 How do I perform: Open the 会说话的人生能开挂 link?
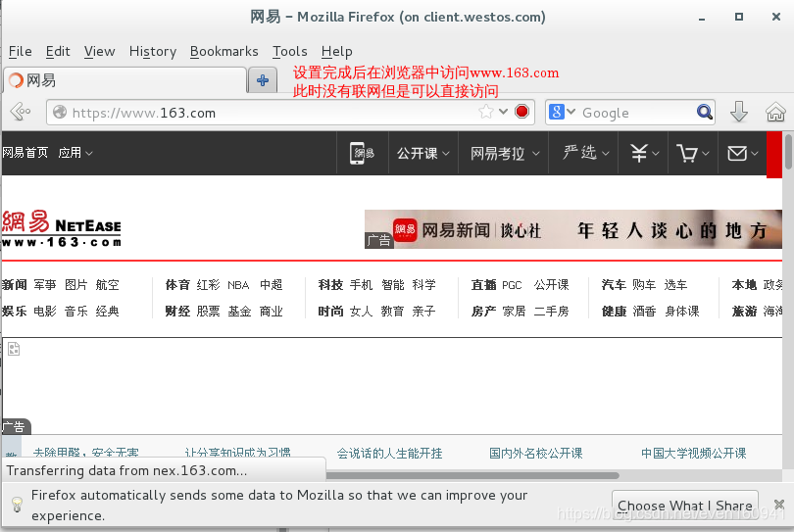[389, 453]
